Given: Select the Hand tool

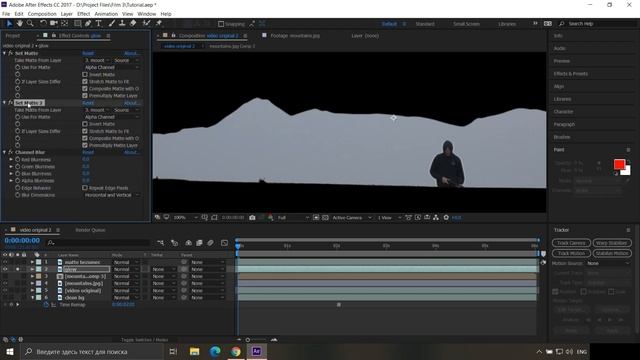Looking at the screenshot, I should [19, 24].
